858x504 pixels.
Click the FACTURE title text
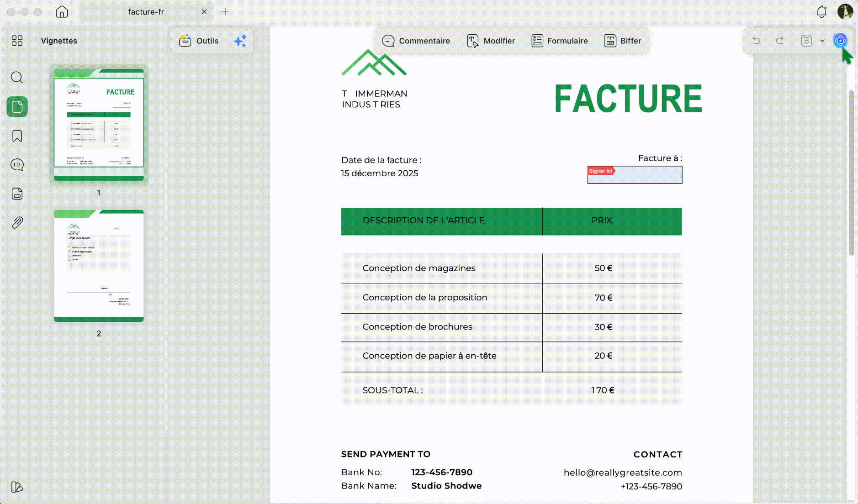[628, 99]
